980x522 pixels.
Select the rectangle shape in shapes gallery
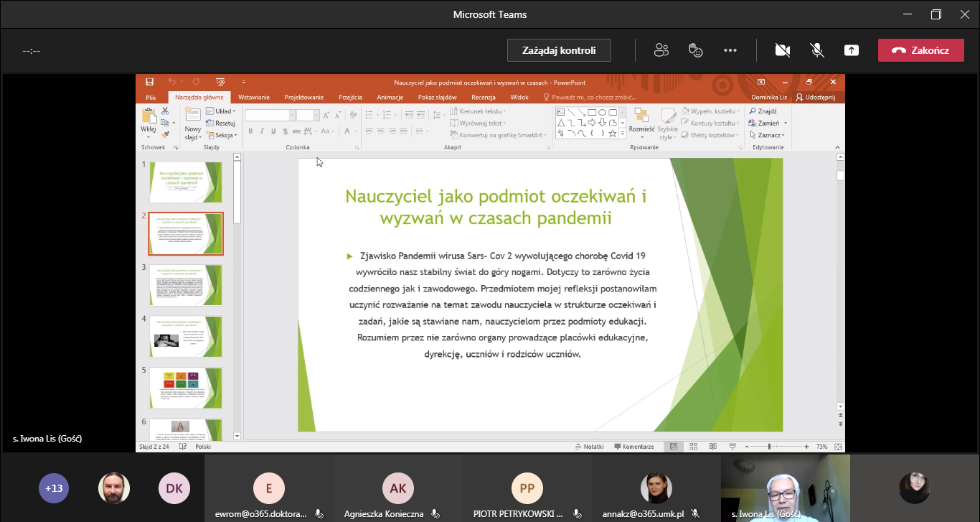(592, 112)
